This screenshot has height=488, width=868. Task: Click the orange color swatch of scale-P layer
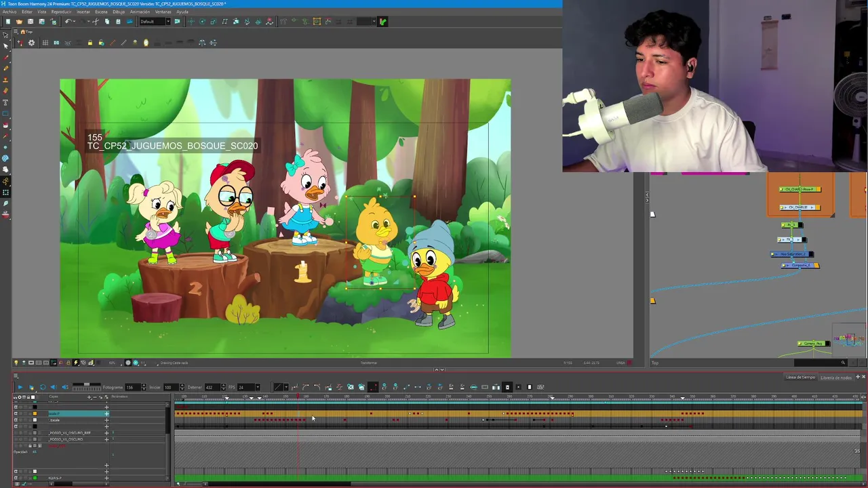[35, 413]
